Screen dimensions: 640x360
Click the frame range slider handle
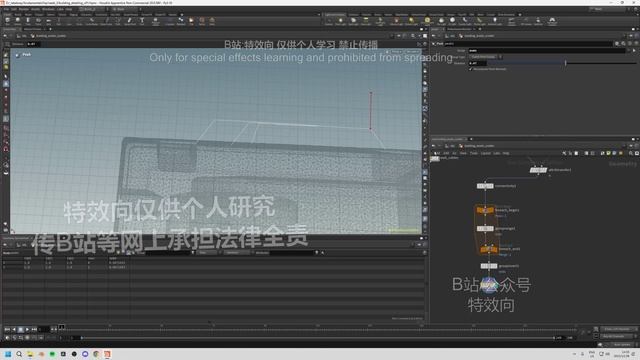(82, 338)
